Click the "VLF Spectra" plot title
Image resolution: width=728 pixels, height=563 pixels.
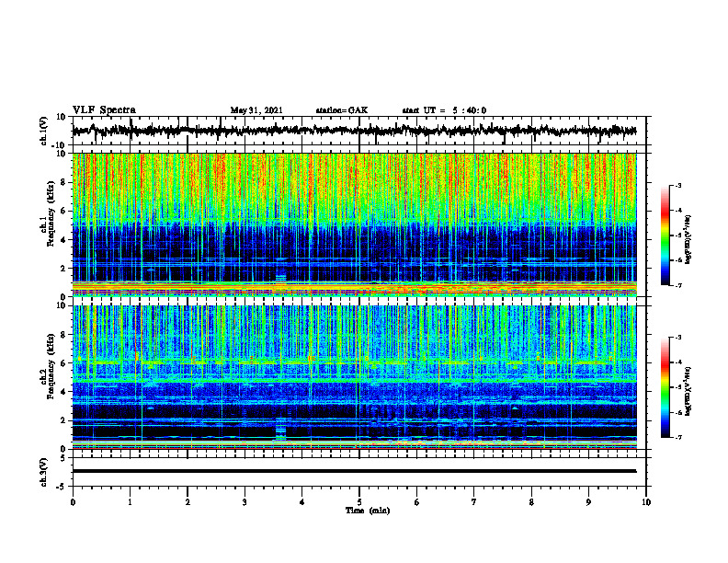(x=104, y=110)
